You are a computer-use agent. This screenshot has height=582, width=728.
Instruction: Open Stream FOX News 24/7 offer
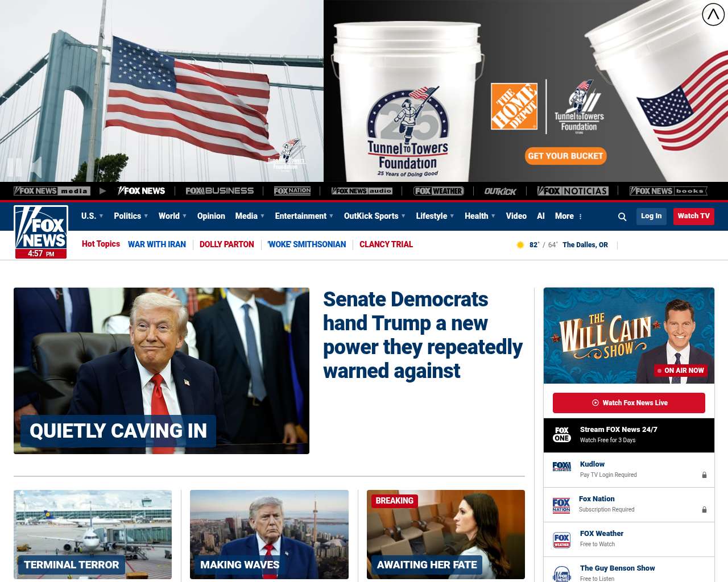coord(629,435)
